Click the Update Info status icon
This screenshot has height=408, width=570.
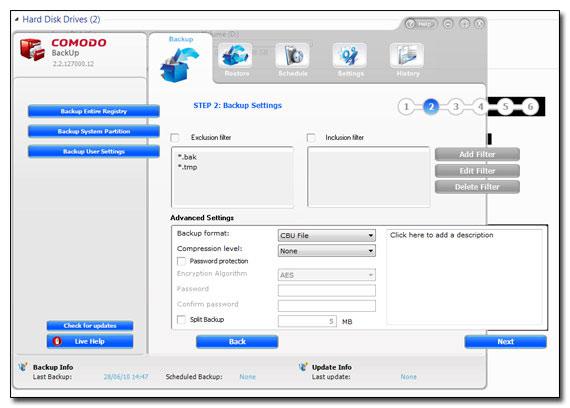point(302,367)
